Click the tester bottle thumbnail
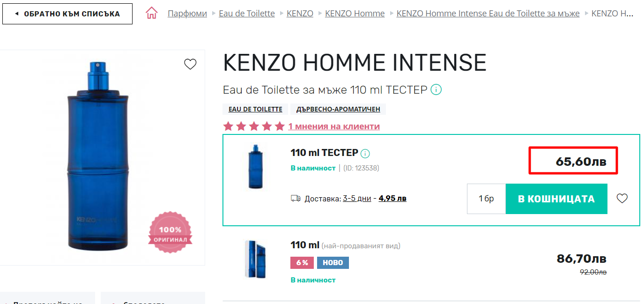The image size is (644, 304). coord(255,167)
